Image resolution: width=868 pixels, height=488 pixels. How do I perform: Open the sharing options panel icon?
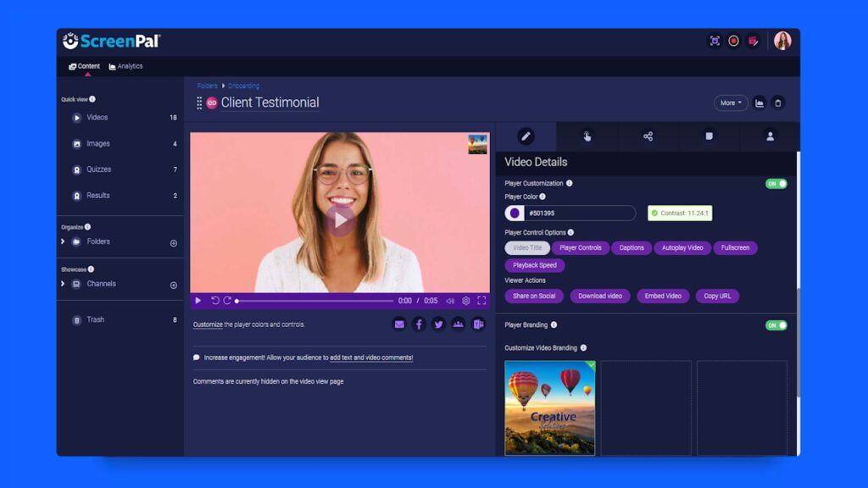tap(649, 136)
